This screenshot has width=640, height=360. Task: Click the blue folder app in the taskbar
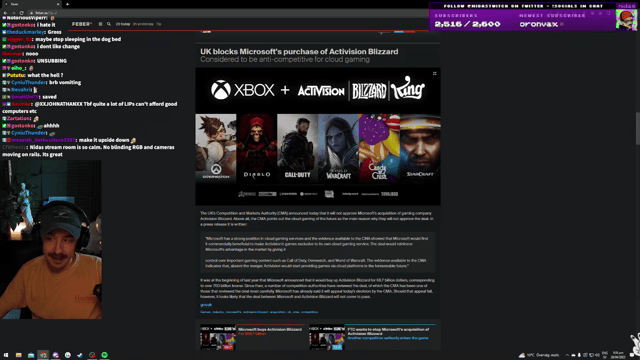tap(31, 355)
